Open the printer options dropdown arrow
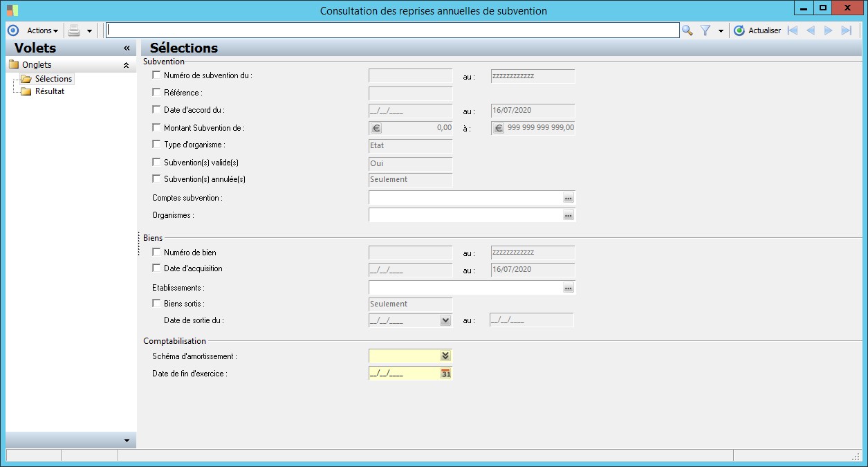The height and width of the screenshot is (467, 868). tap(89, 31)
